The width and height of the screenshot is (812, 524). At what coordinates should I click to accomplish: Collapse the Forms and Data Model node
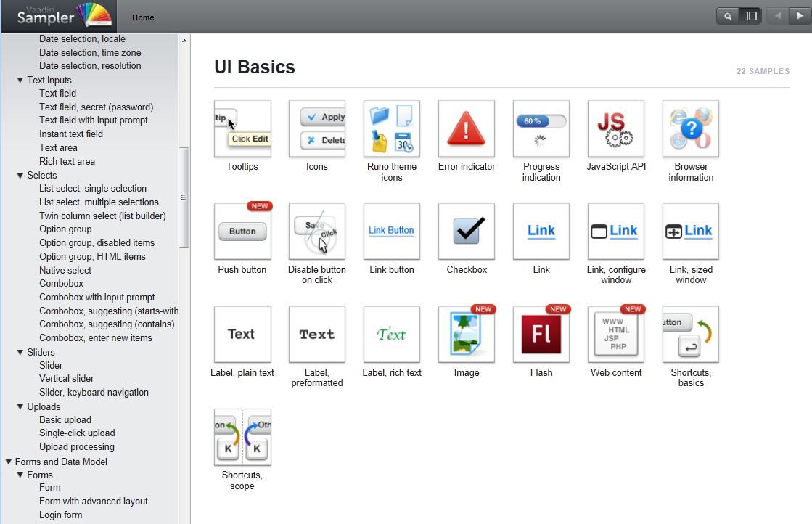point(8,462)
